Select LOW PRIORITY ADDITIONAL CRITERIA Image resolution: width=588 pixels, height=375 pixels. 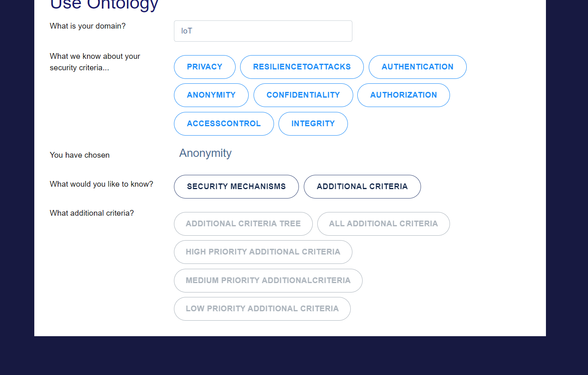coord(262,308)
